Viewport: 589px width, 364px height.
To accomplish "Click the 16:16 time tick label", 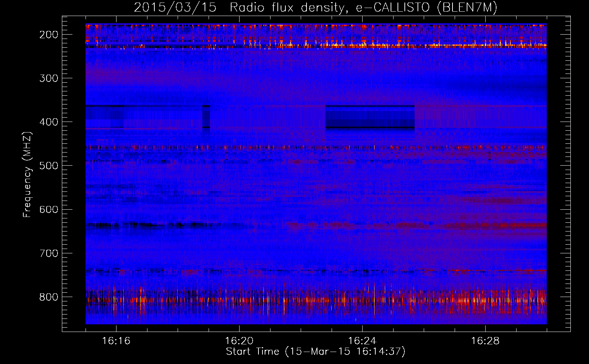I will click(x=116, y=341).
